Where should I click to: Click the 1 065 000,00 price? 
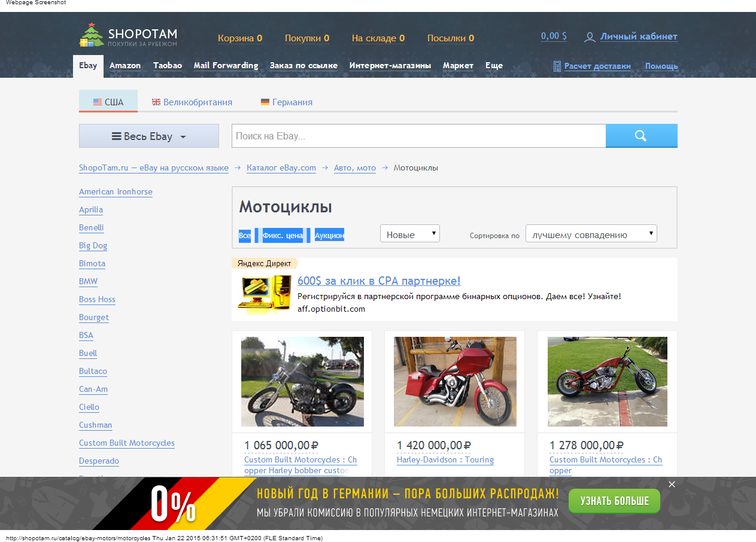click(x=281, y=445)
